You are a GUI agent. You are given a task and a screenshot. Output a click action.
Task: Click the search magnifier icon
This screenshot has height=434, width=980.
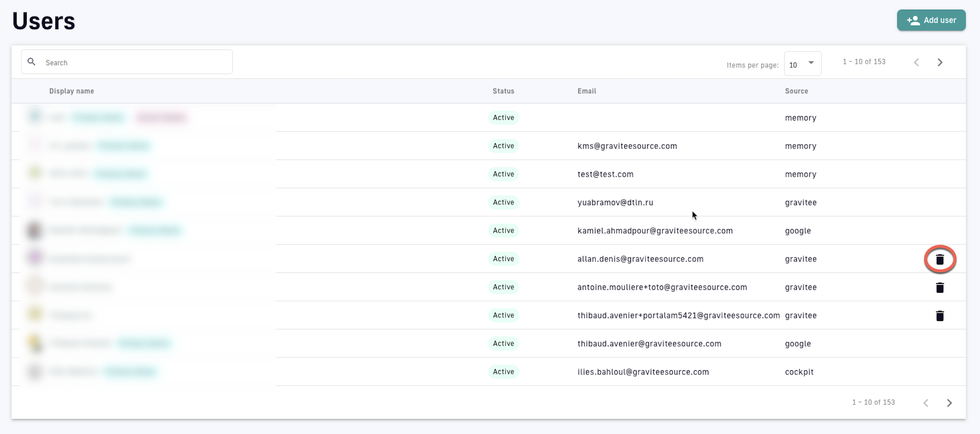click(x=32, y=62)
